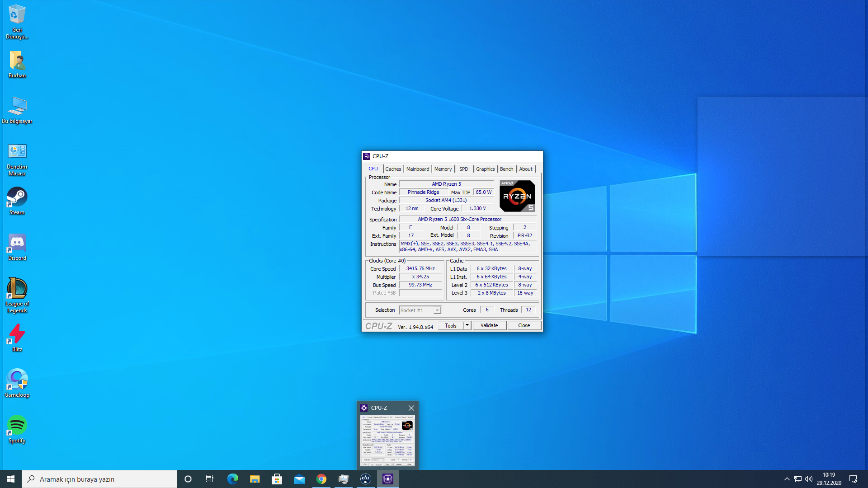Viewport: 868px width, 488px height.
Task: Click the Code Name value Pinnacle Ridge
Action: tap(424, 192)
